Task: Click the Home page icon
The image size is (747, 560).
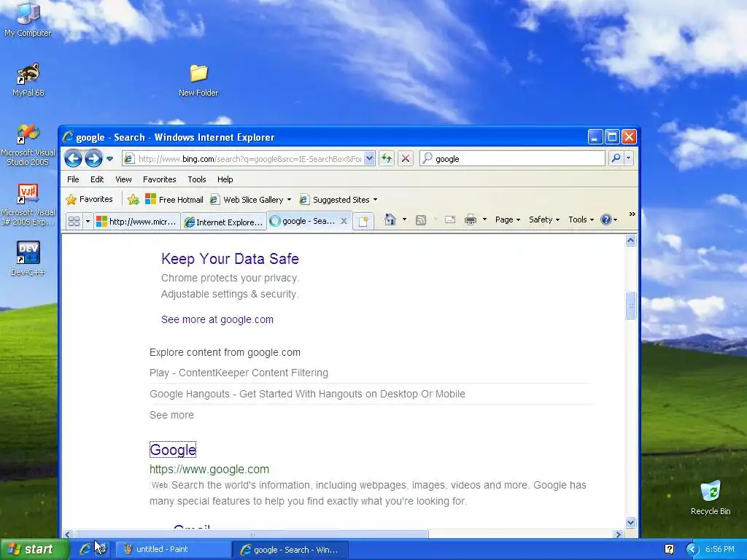Action: (390, 219)
